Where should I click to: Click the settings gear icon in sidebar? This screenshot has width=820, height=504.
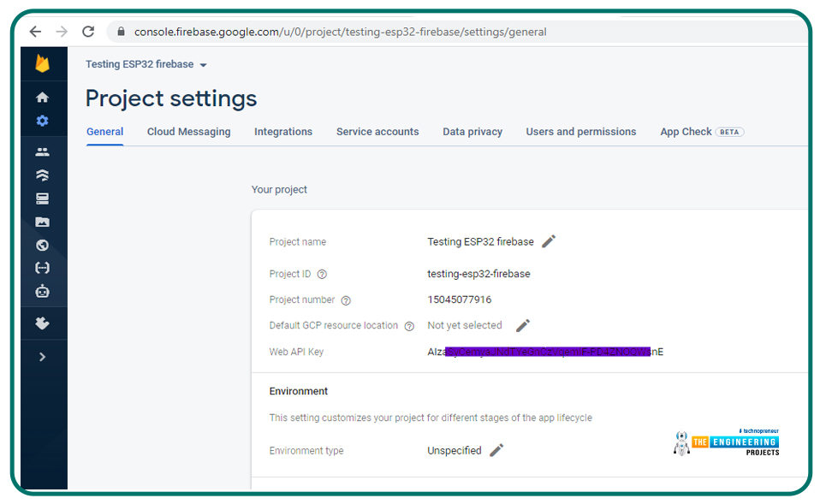point(42,121)
